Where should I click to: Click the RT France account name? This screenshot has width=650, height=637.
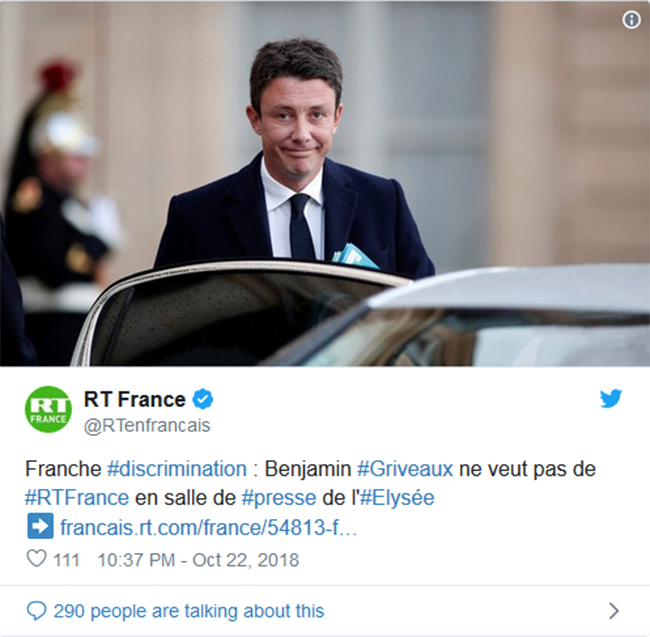click(135, 400)
